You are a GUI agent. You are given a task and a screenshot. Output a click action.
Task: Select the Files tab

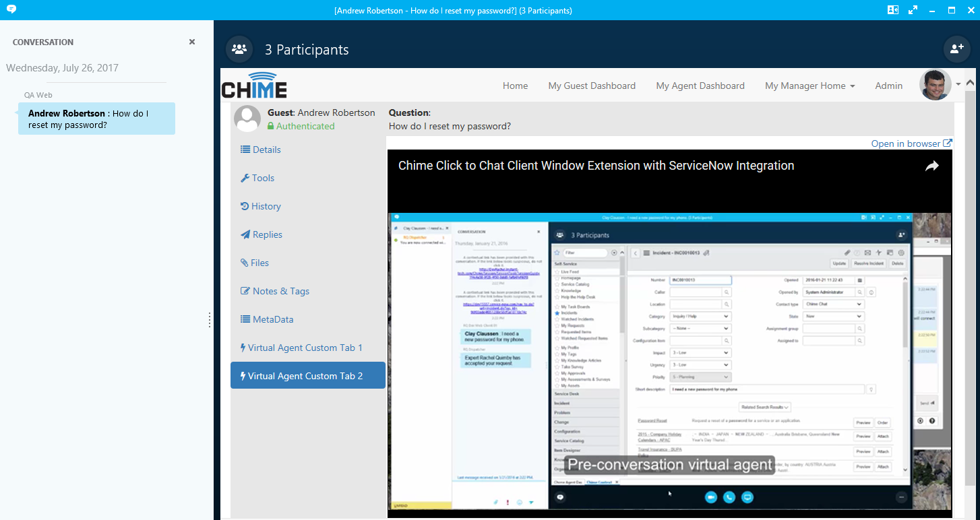pyautogui.click(x=308, y=263)
